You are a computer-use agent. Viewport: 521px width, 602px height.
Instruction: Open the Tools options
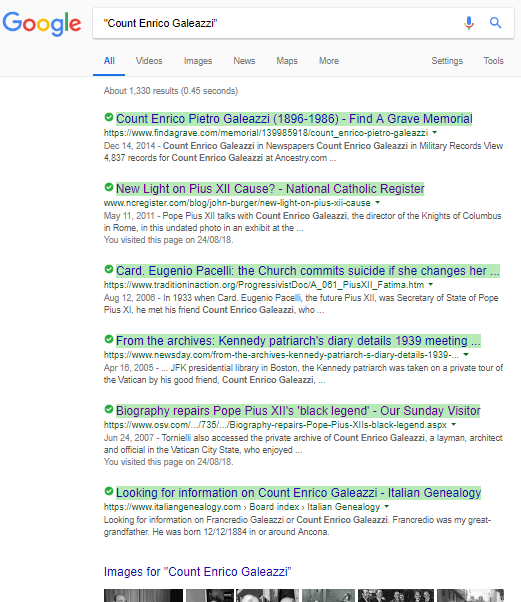click(x=493, y=61)
